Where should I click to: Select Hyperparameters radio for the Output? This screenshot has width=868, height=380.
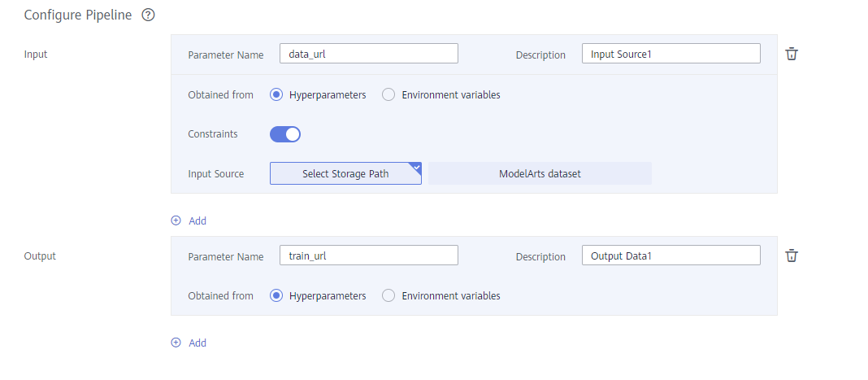tap(276, 295)
